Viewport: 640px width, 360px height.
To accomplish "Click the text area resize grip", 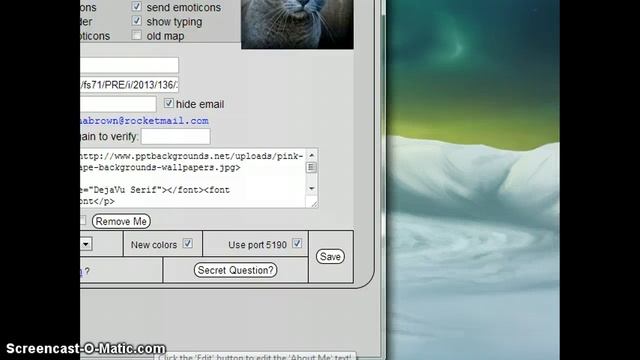I will [313, 203].
